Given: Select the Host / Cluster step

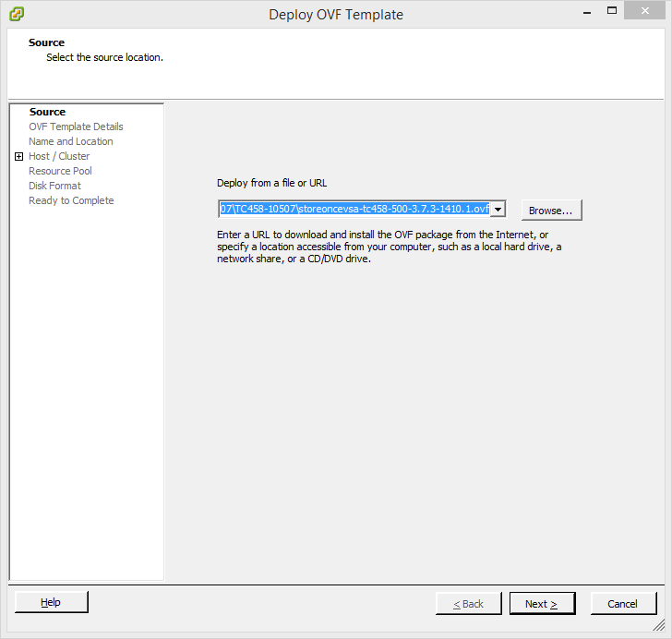Looking at the screenshot, I should [x=59, y=156].
